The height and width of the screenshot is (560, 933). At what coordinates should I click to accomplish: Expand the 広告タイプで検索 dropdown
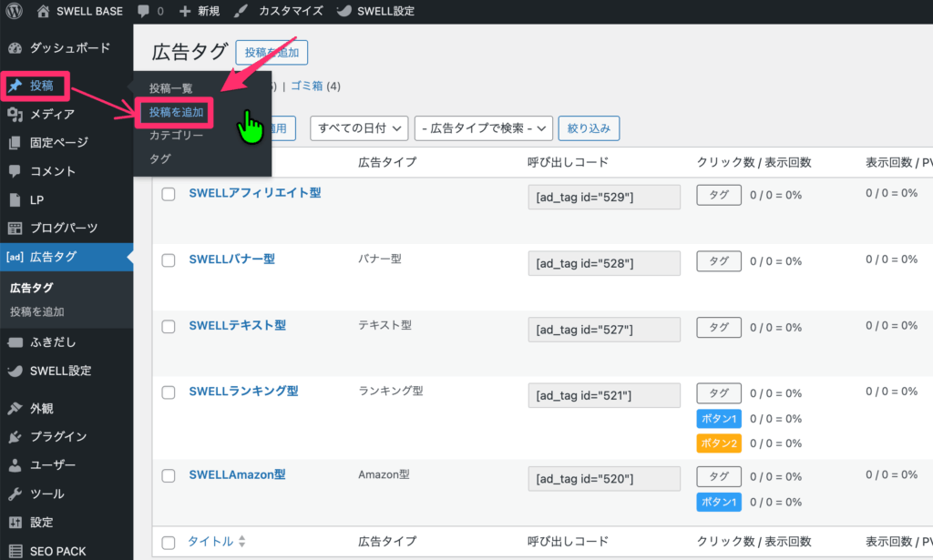tap(483, 128)
